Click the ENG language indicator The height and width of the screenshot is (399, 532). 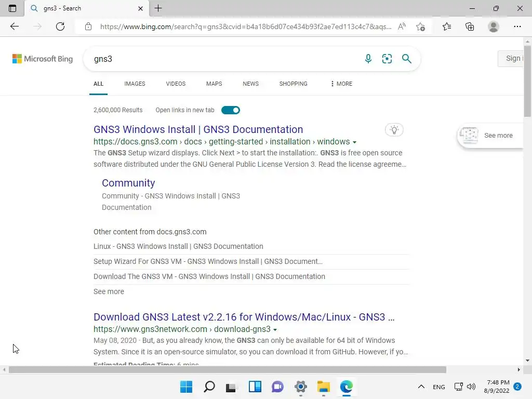coord(438,387)
